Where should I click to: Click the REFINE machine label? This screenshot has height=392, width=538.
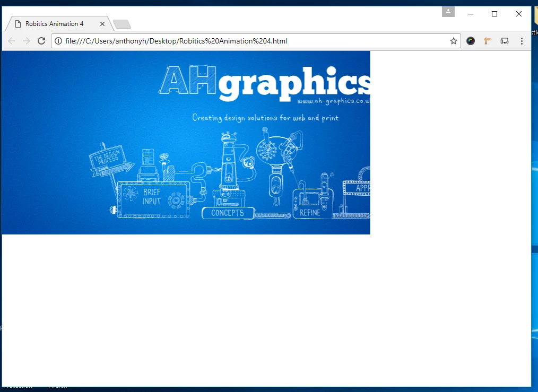pyautogui.click(x=310, y=213)
